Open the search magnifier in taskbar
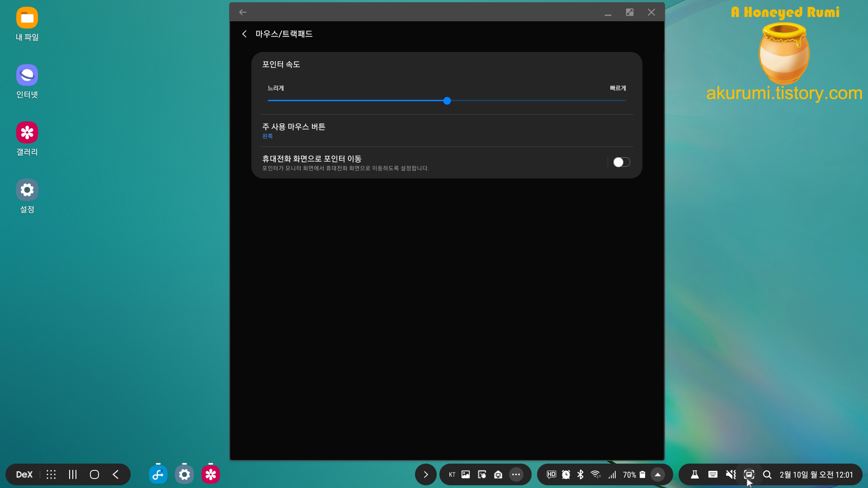Image resolution: width=868 pixels, height=488 pixels. 767,474
